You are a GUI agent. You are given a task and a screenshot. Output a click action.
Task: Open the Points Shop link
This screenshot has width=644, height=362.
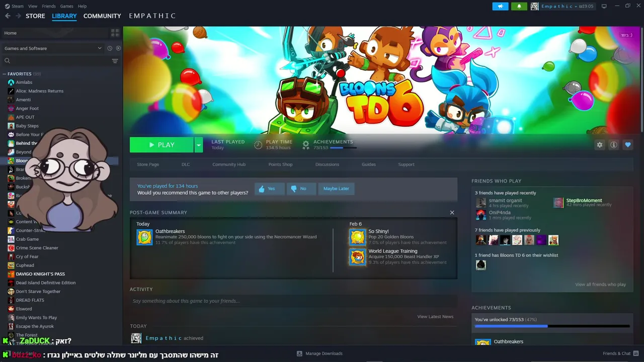tap(280, 164)
